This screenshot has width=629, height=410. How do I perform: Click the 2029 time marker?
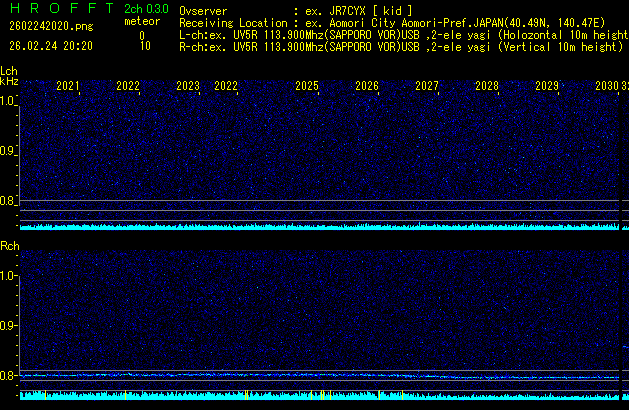(x=547, y=87)
